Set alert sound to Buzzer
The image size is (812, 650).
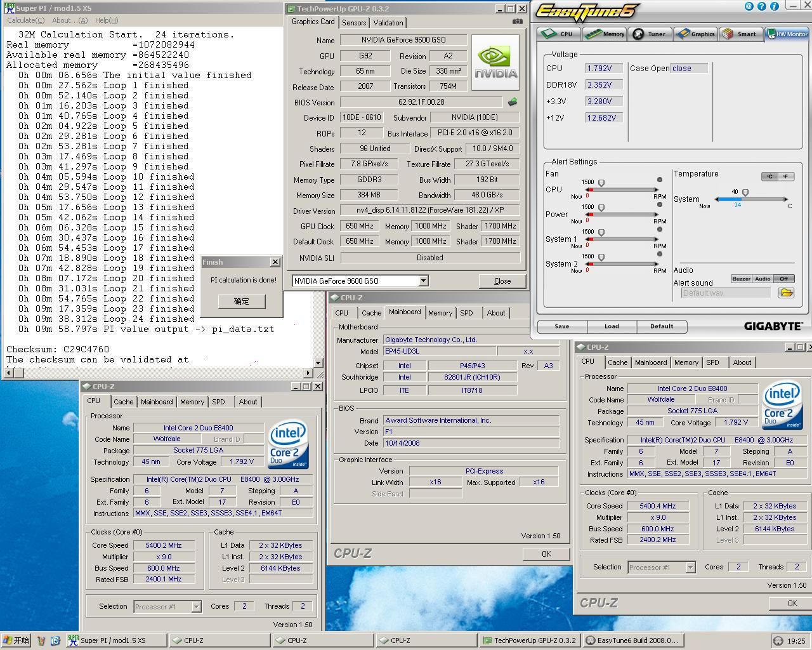tap(741, 279)
